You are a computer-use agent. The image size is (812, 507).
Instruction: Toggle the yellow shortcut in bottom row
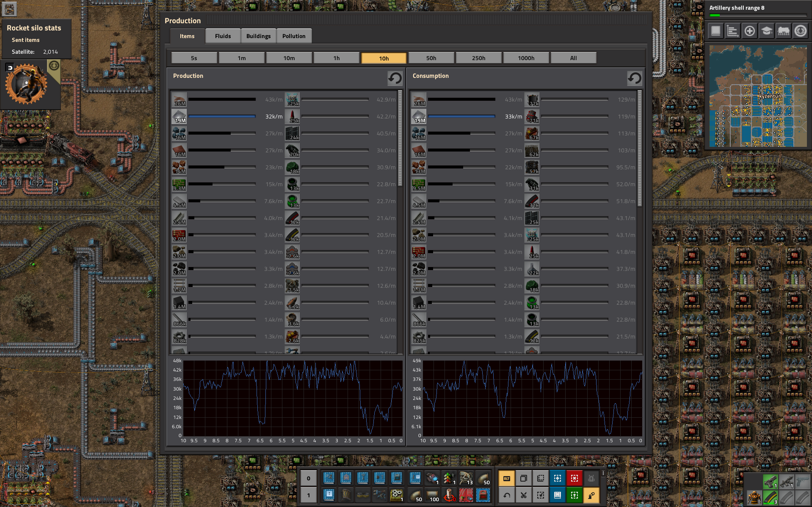point(591,495)
